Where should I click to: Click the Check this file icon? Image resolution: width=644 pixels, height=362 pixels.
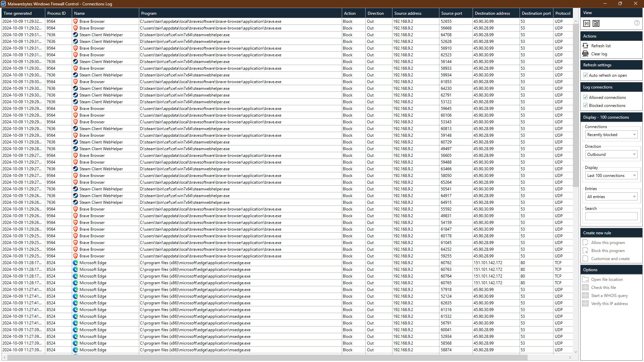tap(586, 288)
